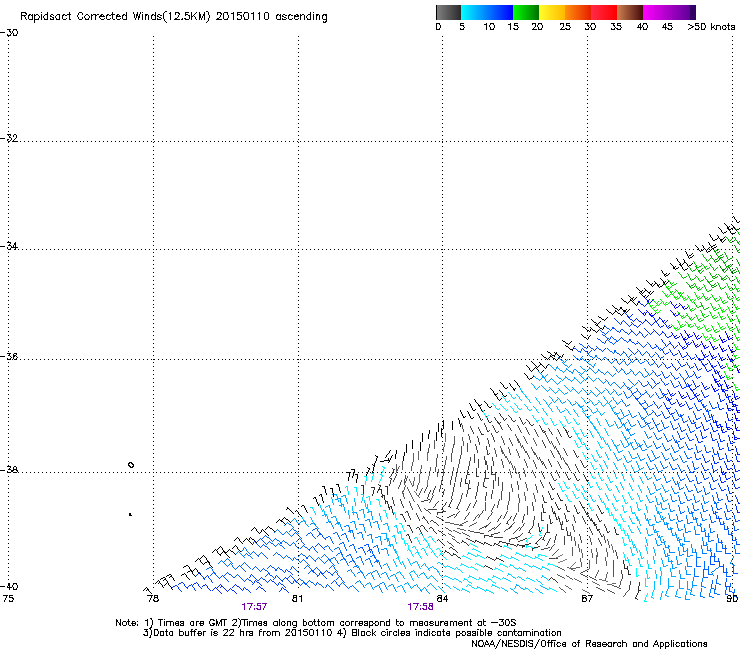Viewport: 740px width, 650px height.
Task: Click the '>50 knots' legend label
Action: coord(711,26)
